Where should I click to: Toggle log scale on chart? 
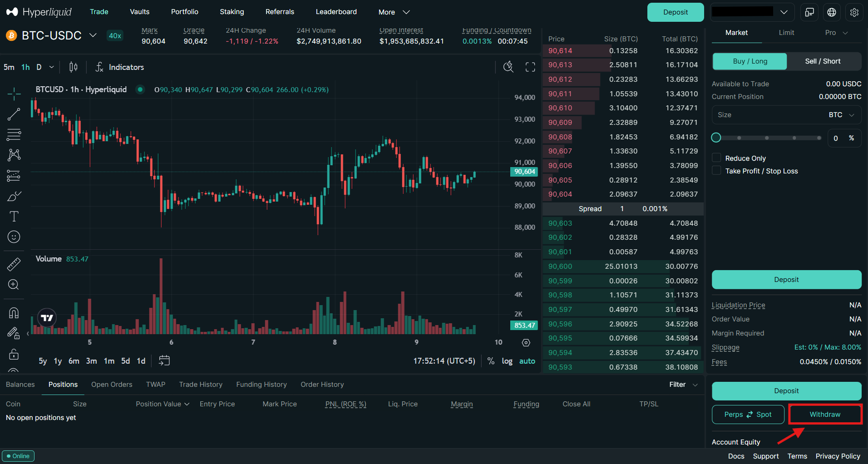507,361
